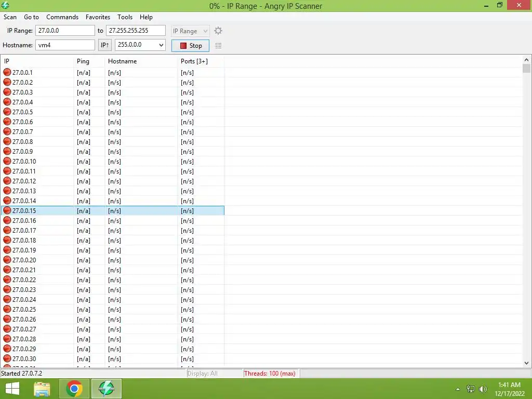532x399 pixels.
Task: Open File Explorer from the taskbar
Action: pos(42,389)
